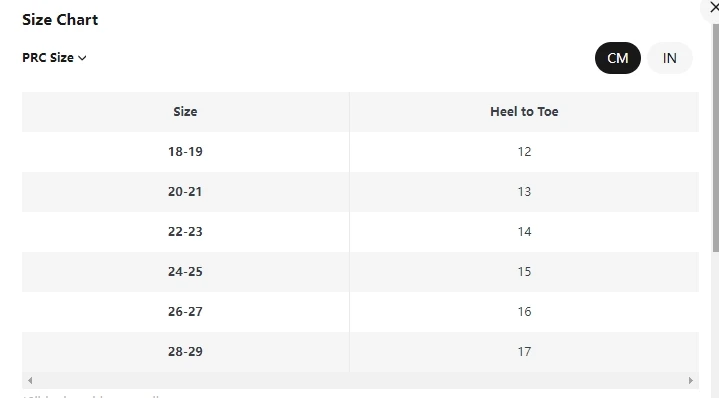Select the 26-27 size row
Viewport: 719px width, 398px height.
click(x=360, y=312)
